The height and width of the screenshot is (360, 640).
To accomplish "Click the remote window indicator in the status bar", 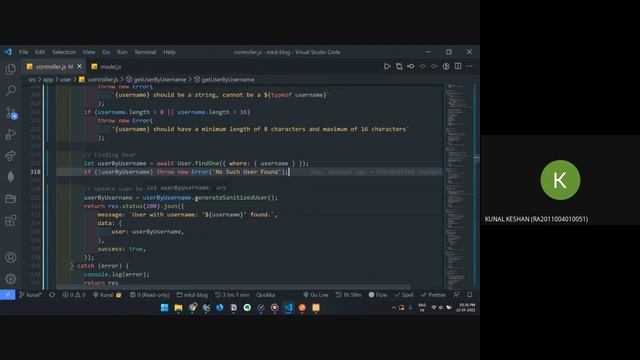I will coord(7,295).
